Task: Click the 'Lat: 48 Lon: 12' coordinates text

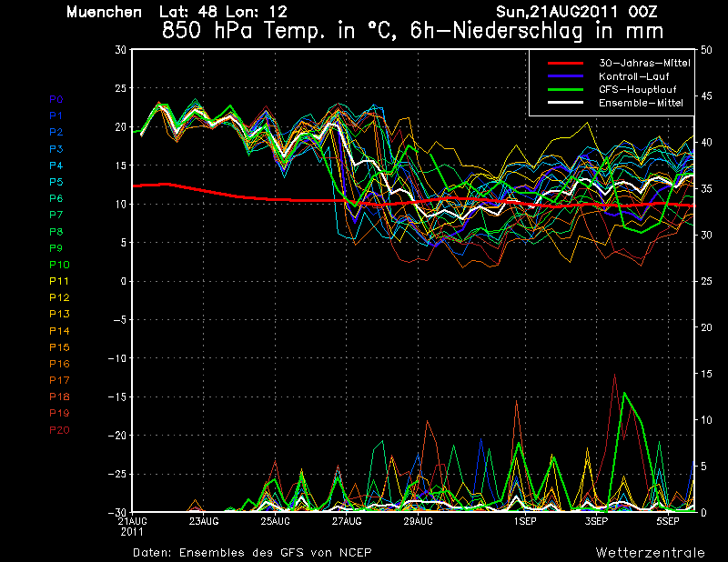Action: [223, 12]
